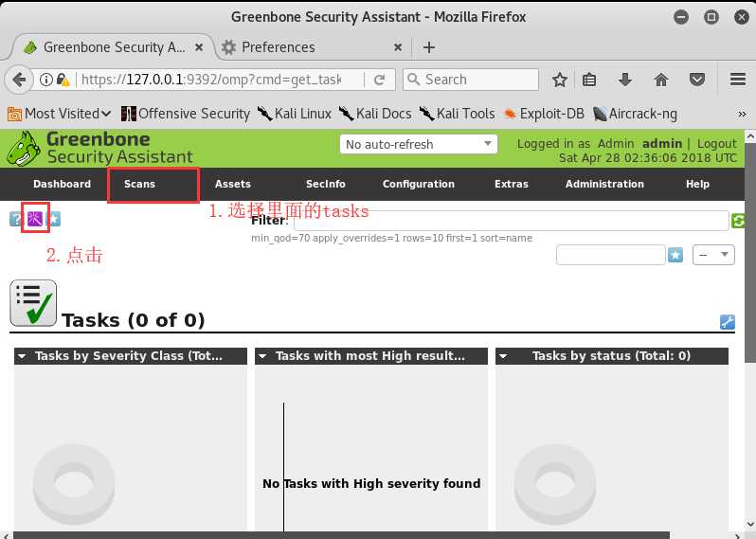The width and height of the screenshot is (756, 539).
Task: Go to Firefox home page icon
Action: [x=661, y=80]
